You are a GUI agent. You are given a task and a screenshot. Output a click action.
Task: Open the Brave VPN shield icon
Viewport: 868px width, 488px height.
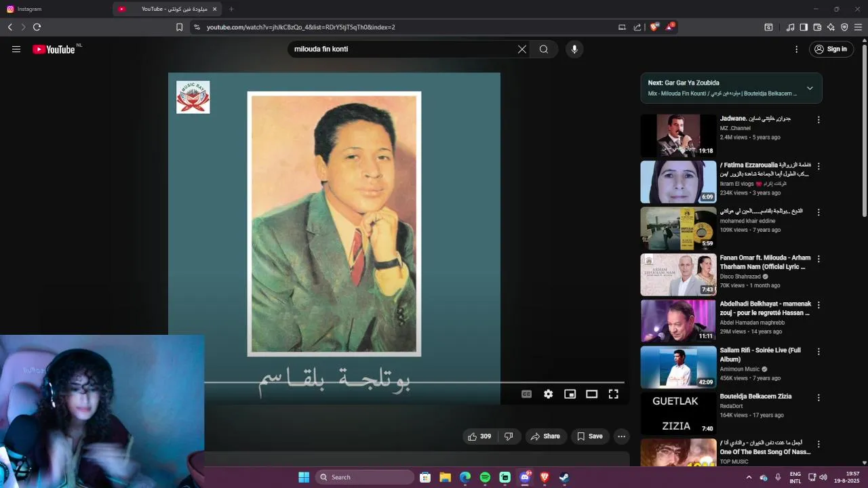point(844,27)
